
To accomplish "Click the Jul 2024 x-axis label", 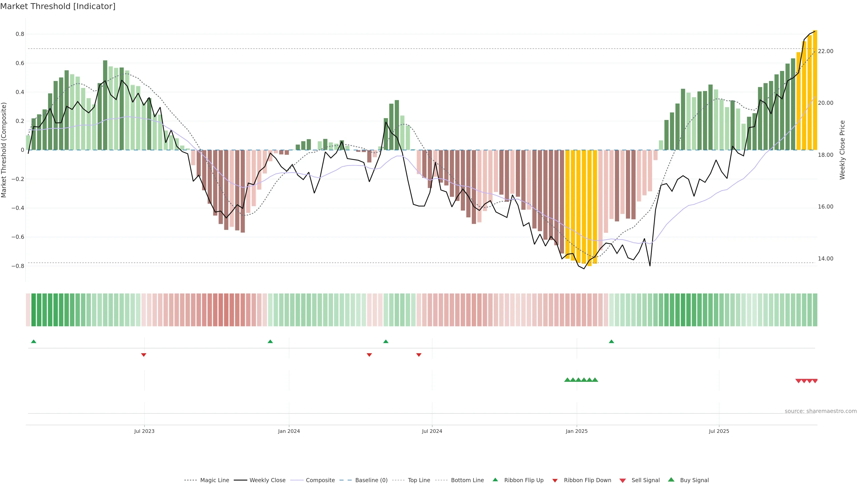I will tap(432, 431).
